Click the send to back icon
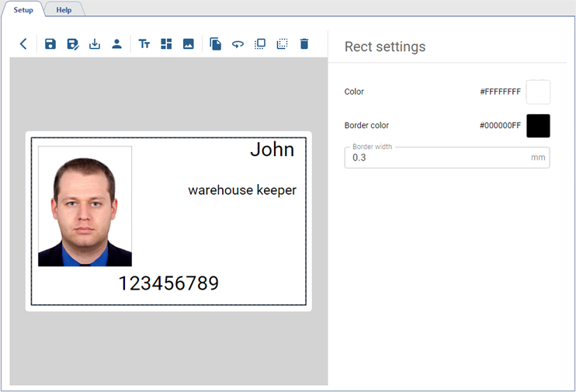The height and width of the screenshot is (392, 576). [282, 44]
